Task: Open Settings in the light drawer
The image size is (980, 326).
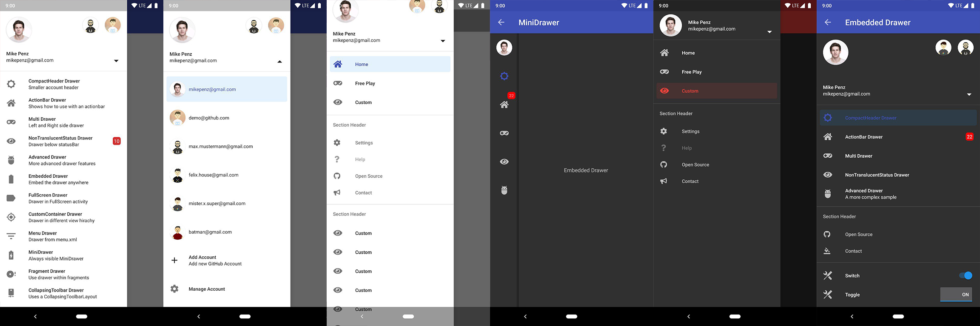Action: [x=390, y=143]
